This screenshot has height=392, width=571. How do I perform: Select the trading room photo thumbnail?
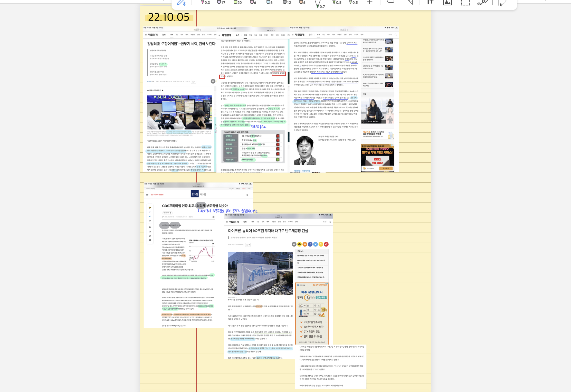tap(179, 112)
